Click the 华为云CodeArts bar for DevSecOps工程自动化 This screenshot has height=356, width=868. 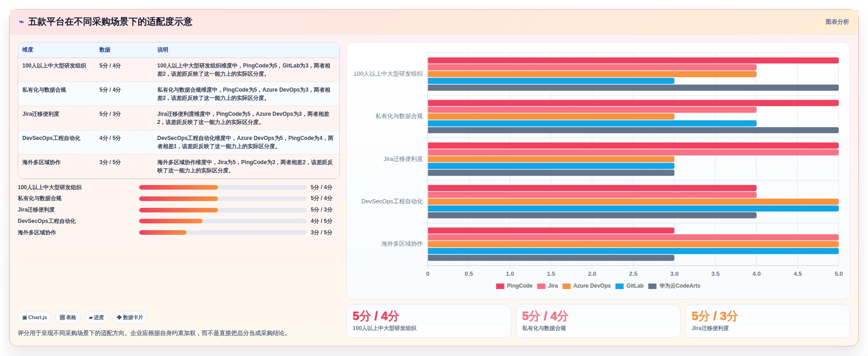tap(592, 216)
